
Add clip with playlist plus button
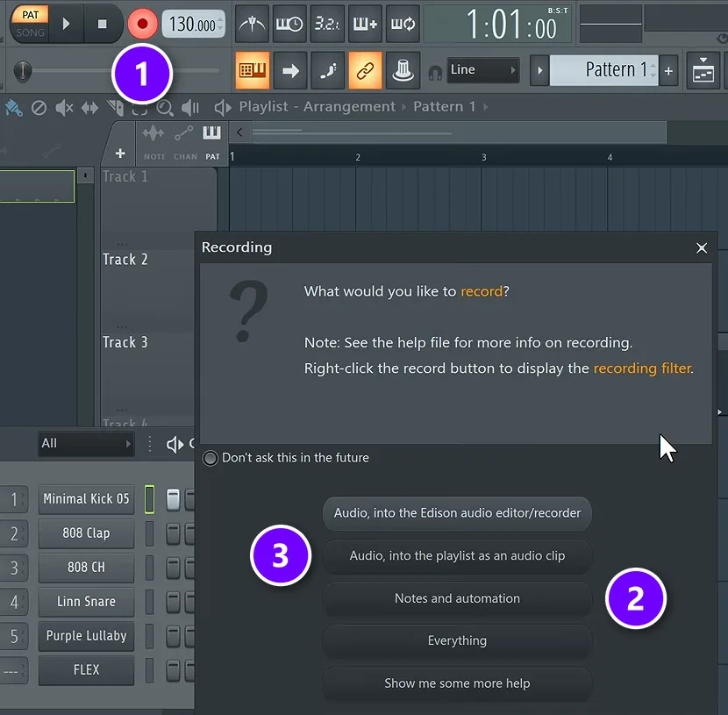pos(120,154)
